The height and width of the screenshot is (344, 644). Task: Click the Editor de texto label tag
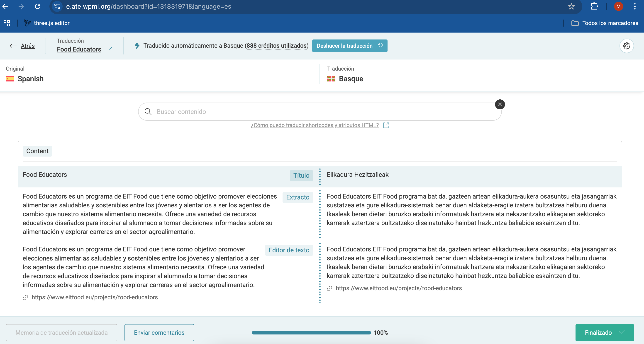pyautogui.click(x=289, y=250)
